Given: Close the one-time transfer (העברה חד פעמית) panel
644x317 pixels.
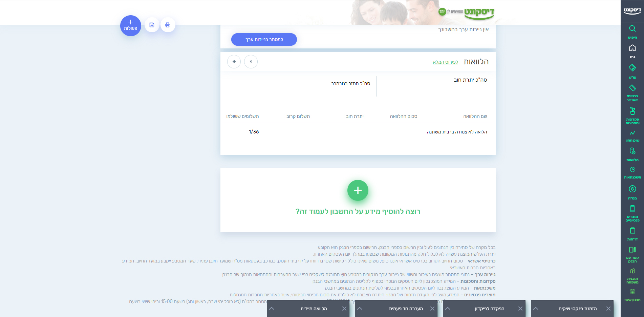Looking at the screenshot, I should tap(432, 309).
